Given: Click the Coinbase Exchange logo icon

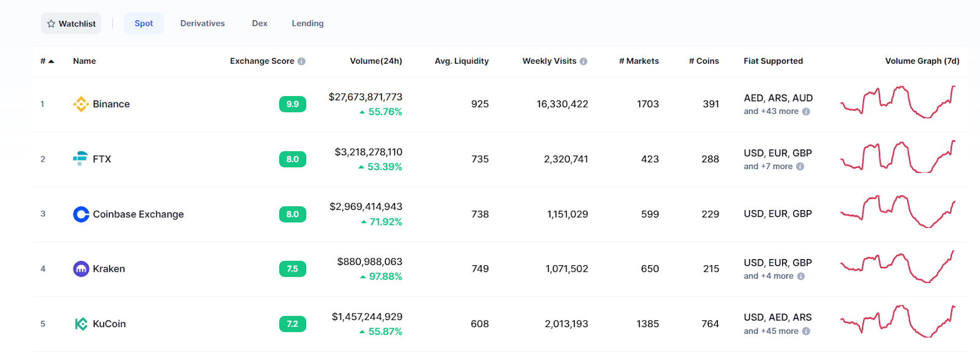Looking at the screenshot, I should (x=81, y=214).
